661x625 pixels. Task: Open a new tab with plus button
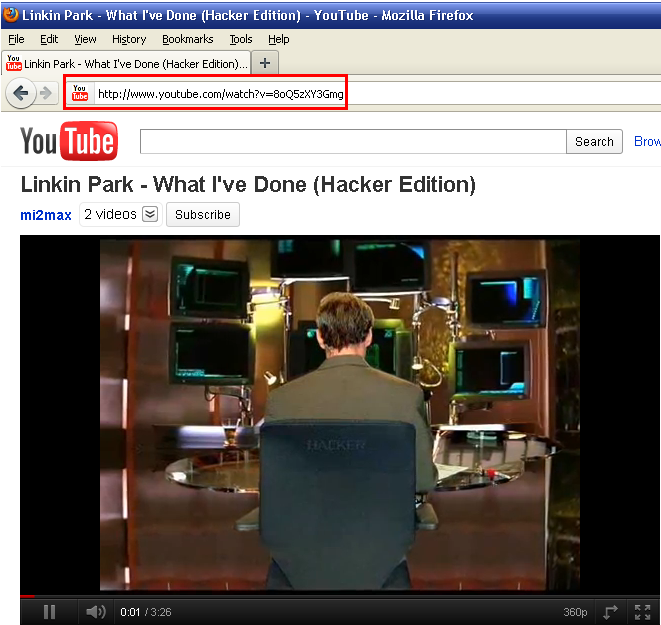coord(265,63)
